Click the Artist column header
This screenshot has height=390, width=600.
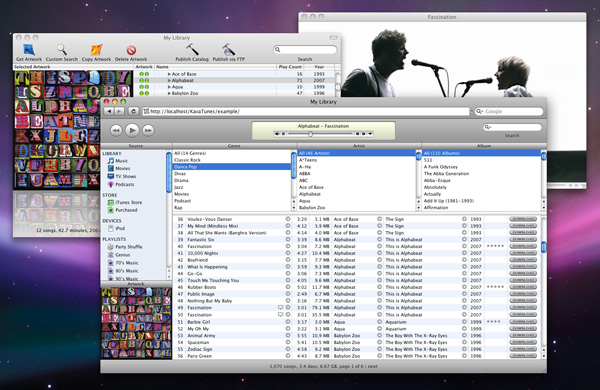pos(359,146)
